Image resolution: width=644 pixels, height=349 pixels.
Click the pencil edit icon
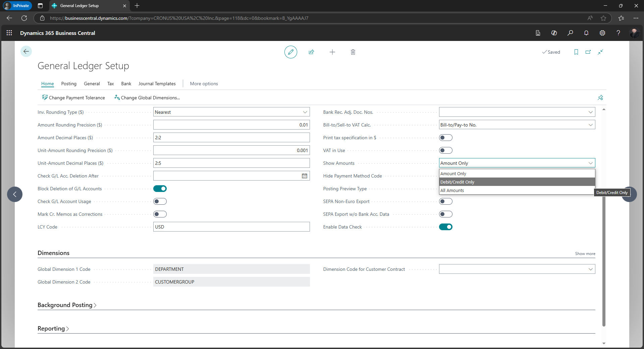point(291,52)
